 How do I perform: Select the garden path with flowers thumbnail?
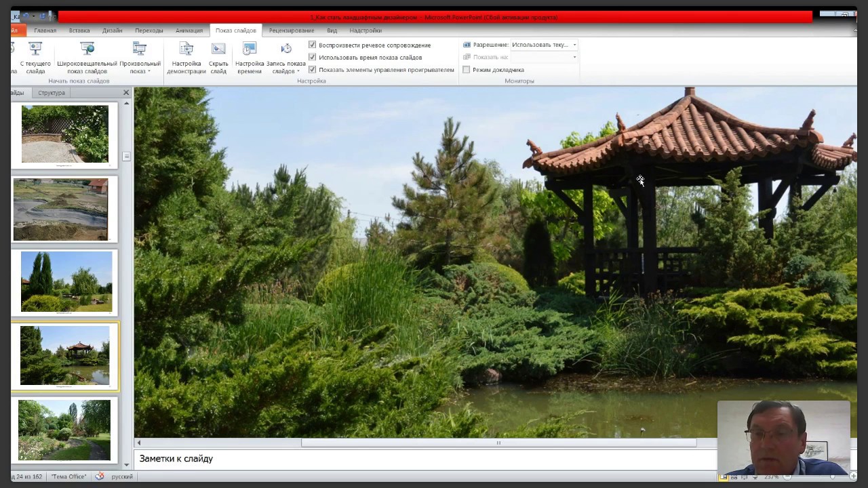[64, 430]
